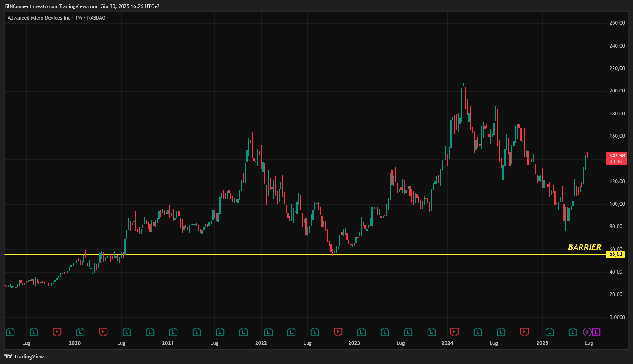Viewport: 633px width, 364px height.
Task: Click the 2021 time axis label
Action: [168, 343]
